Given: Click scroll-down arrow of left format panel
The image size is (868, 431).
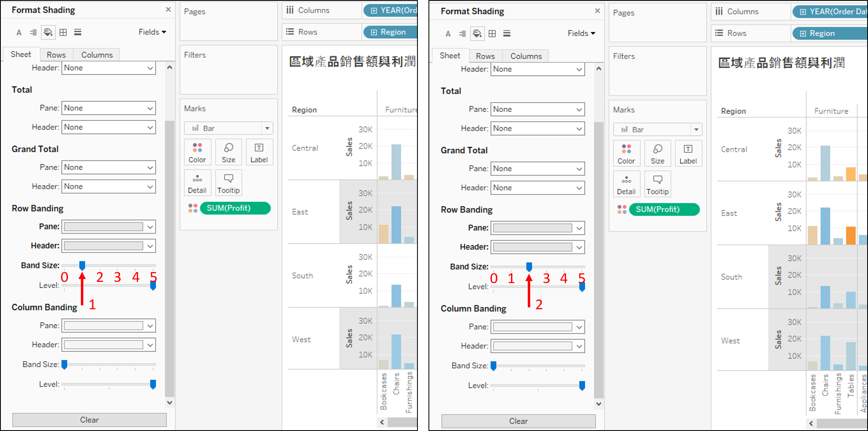Looking at the screenshot, I should click(170, 403).
